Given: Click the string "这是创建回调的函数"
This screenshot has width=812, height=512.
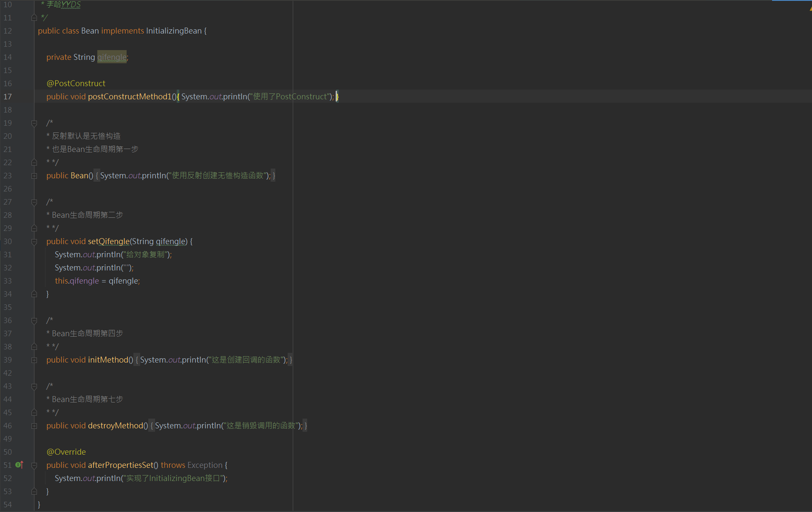Looking at the screenshot, I should (x=246, y=360).
